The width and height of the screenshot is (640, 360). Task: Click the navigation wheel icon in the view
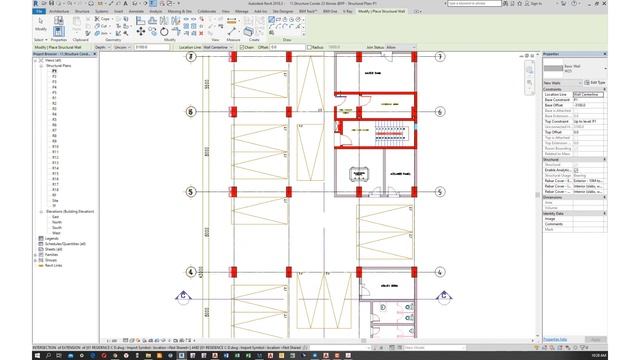click(529, 70)
